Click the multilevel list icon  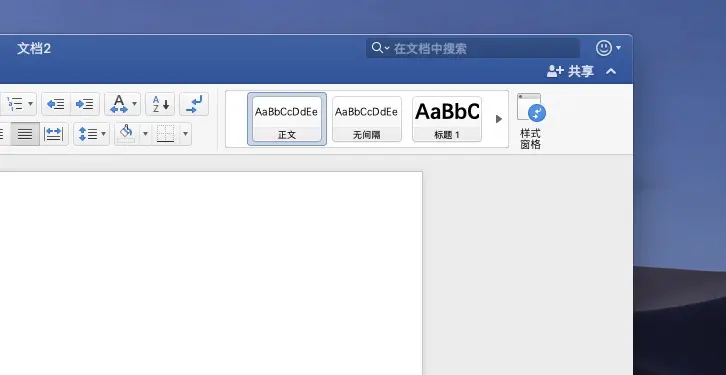tap(14, 104)
